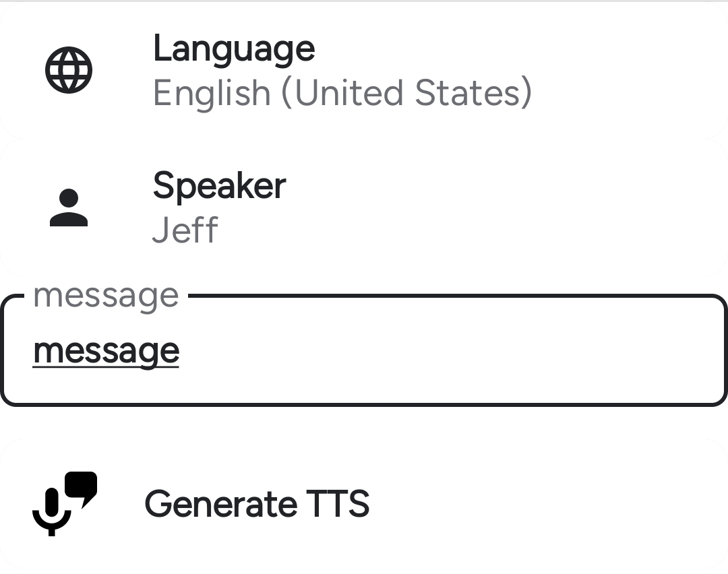This screenshot has width=728, height=574.
Task: Click the Speaker heading text
Action: [219, 185]
